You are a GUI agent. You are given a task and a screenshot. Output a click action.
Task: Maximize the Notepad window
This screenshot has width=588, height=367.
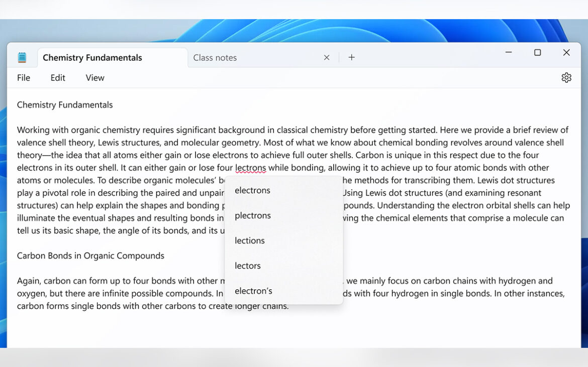[537, 53]
